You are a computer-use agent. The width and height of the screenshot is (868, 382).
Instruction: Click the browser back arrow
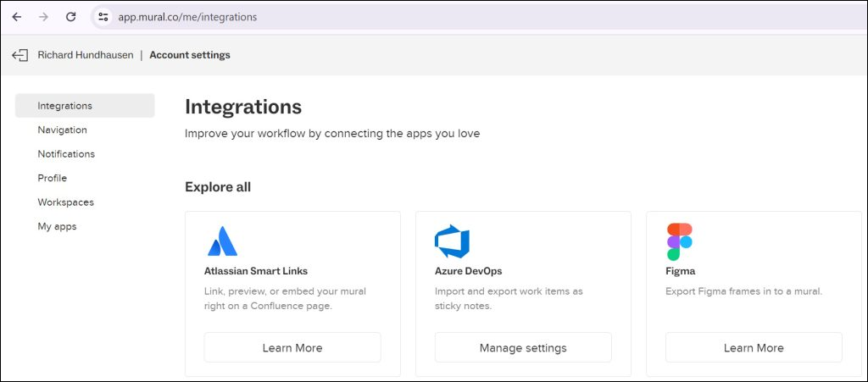[17, 17]
